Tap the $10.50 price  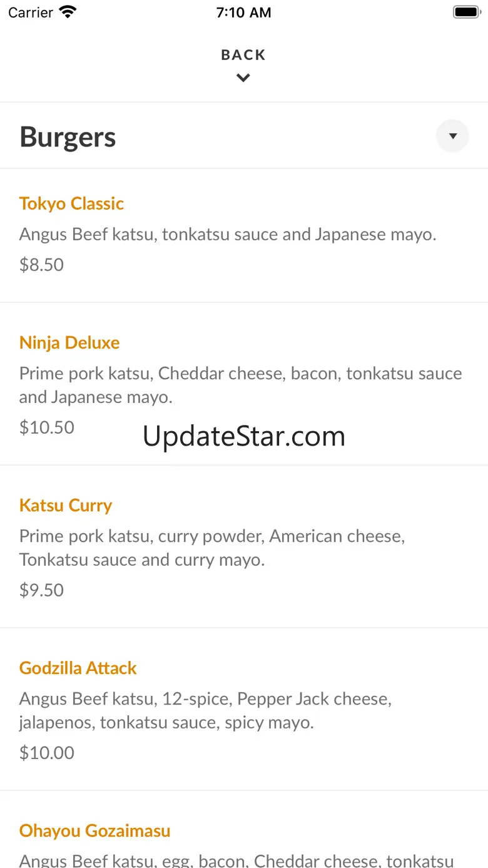point(47,427)
